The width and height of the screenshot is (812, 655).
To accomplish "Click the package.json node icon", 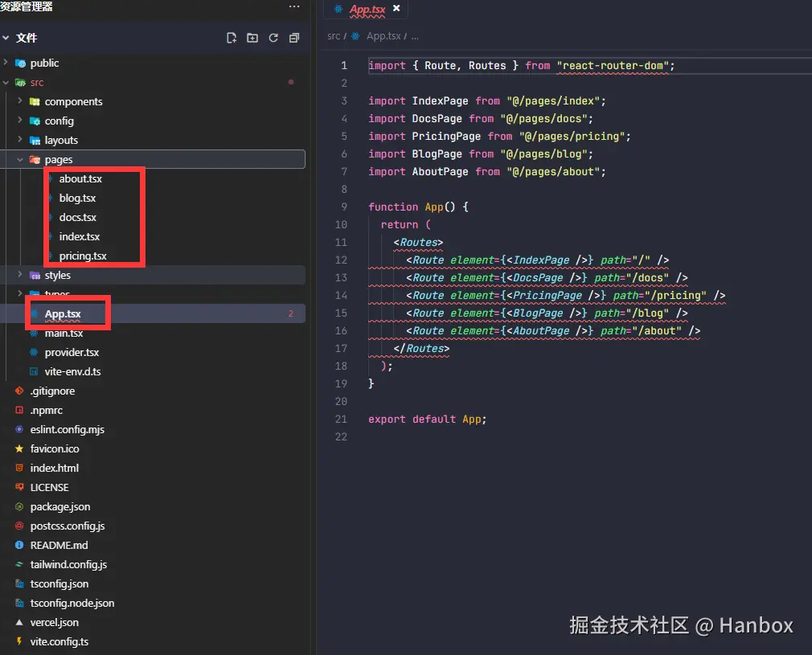I will click(x=19, y=506).
